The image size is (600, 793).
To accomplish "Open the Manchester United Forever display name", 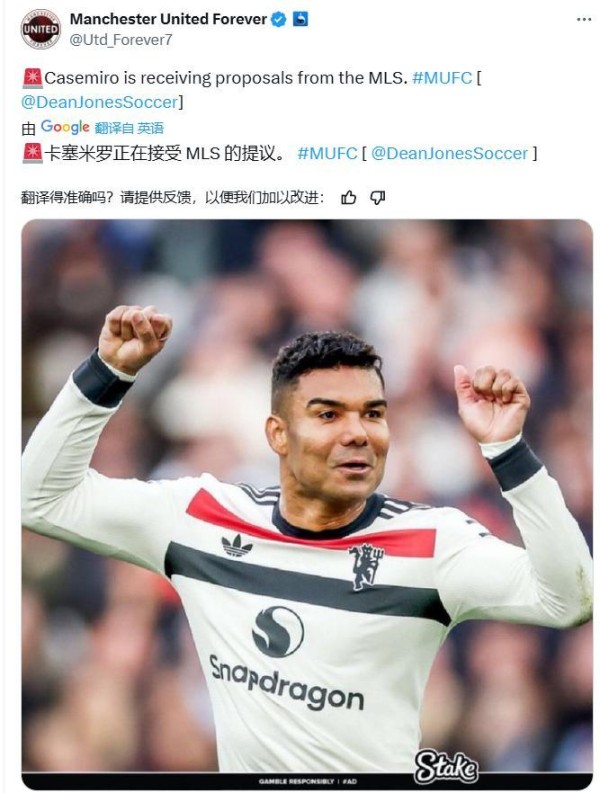I will coord(168,19).
